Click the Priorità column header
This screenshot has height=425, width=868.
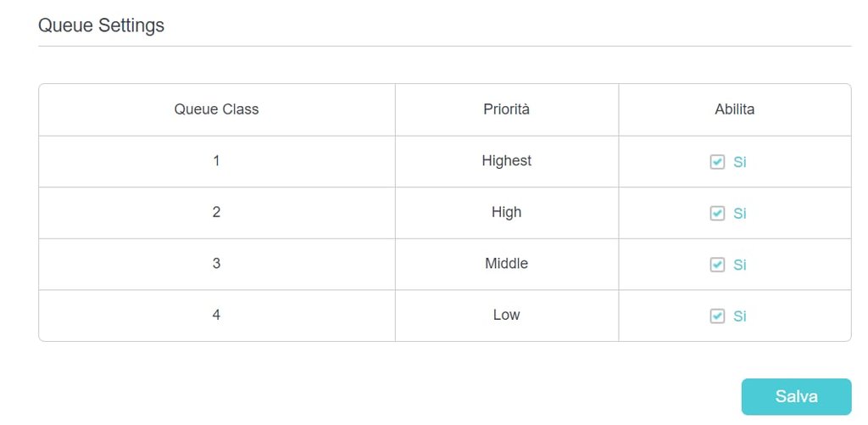tap(506, 109)
